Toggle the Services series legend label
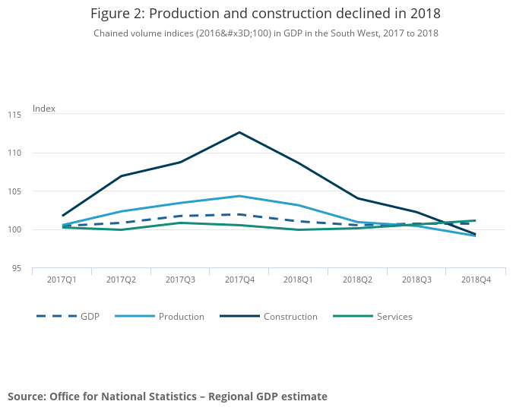Viewport: 532px width, 417px height. coord(394,316)
